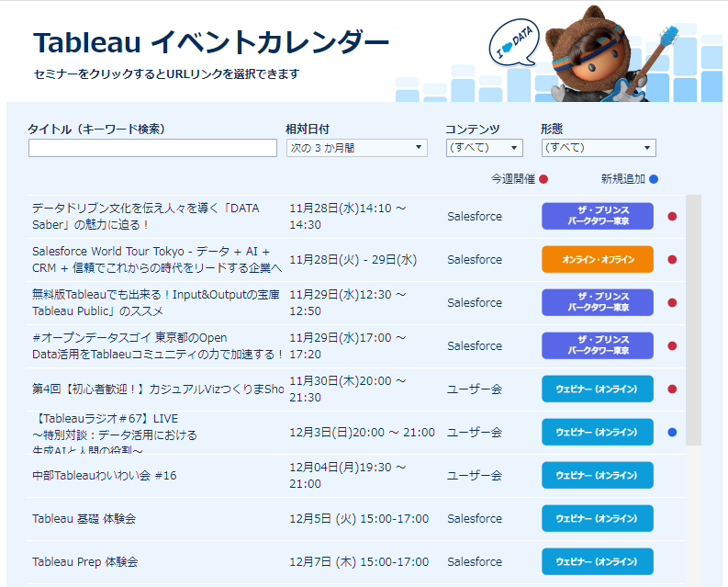Click ユーザー会 in 中部Tableauわいわい会 row
728x587 pixels.
click(475, 476)
